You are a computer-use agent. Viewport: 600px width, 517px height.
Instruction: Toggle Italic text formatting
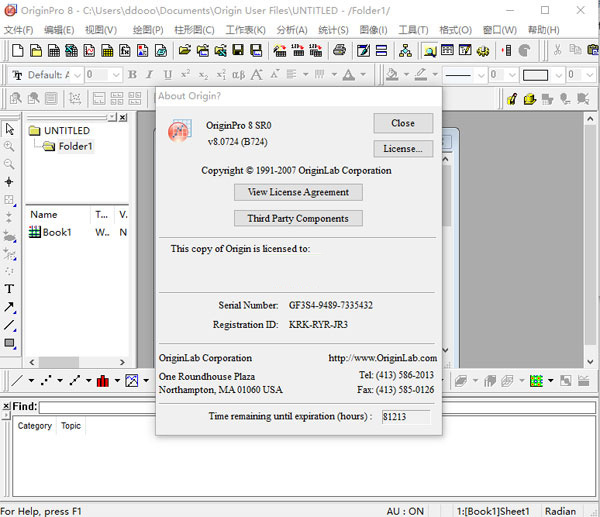click(x=149, y=75)
